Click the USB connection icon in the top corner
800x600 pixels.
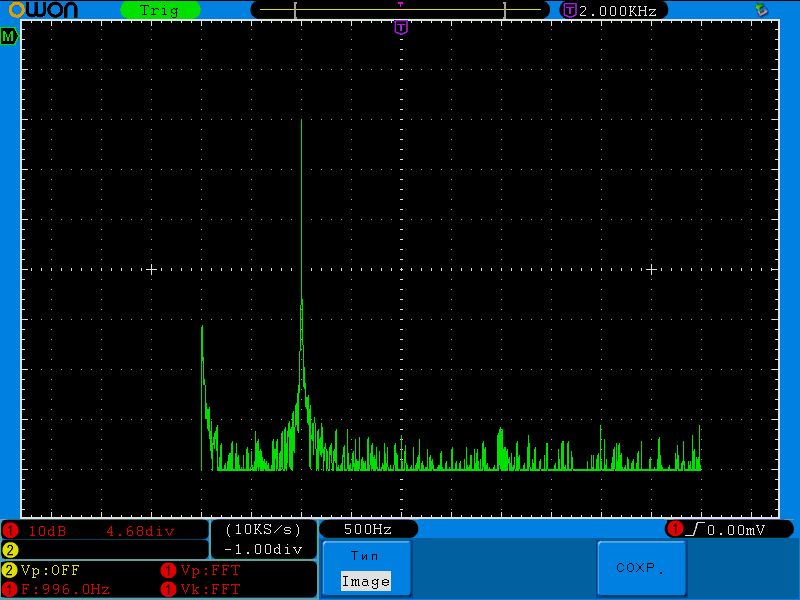(x=761, y=9)
